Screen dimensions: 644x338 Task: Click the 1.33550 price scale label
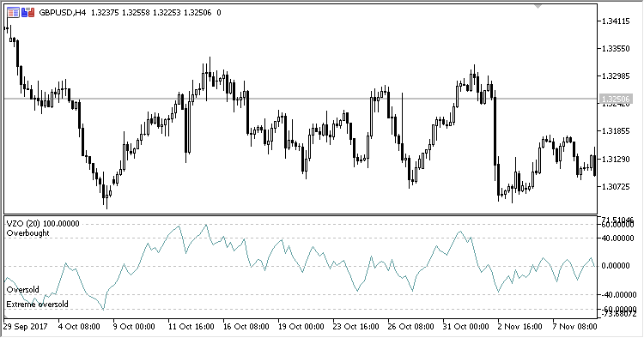point(616,49)
